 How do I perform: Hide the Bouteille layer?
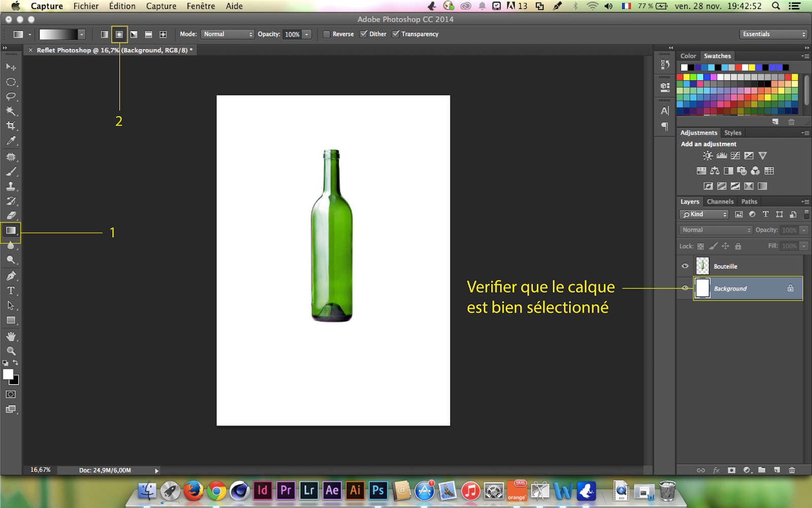[x=685, y=266]
